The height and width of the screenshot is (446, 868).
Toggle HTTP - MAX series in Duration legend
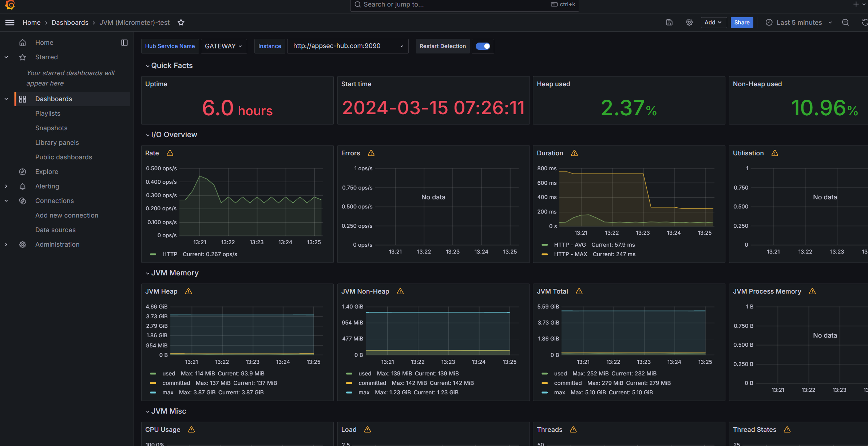pos(570,254)
